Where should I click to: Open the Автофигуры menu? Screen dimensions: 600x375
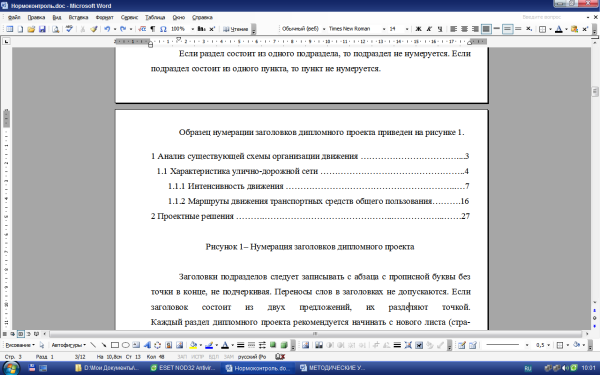(x=68, y=345)
